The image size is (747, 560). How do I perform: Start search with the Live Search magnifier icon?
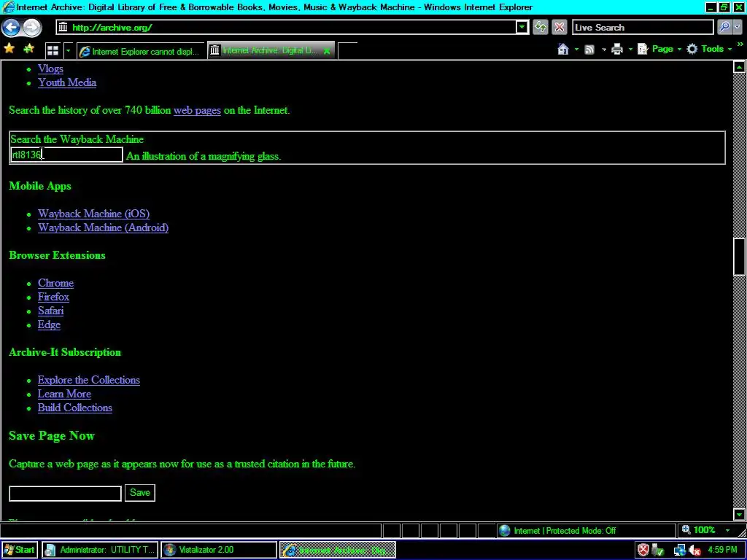tap(724, 27)
